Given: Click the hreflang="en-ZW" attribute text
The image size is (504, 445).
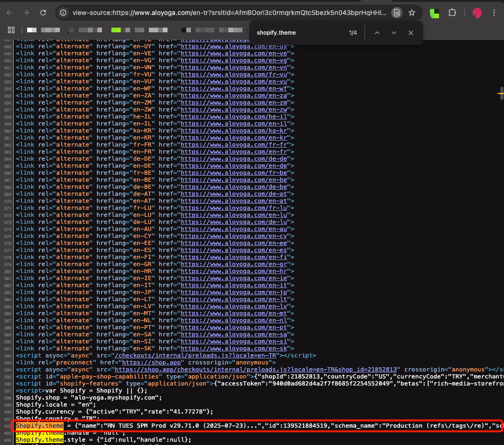Looking at the screenshot, I should point(126,110).
